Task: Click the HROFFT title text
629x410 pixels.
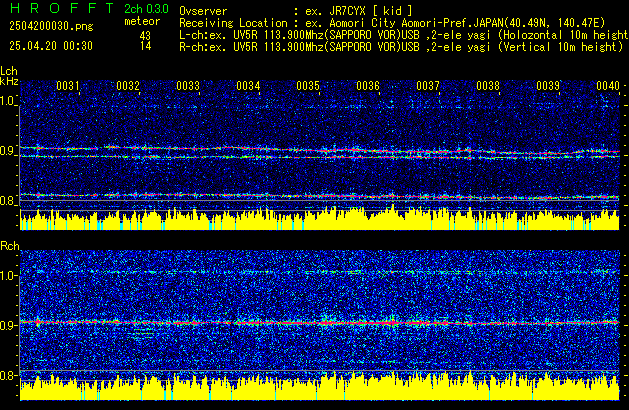Action: tap(62, 8)
